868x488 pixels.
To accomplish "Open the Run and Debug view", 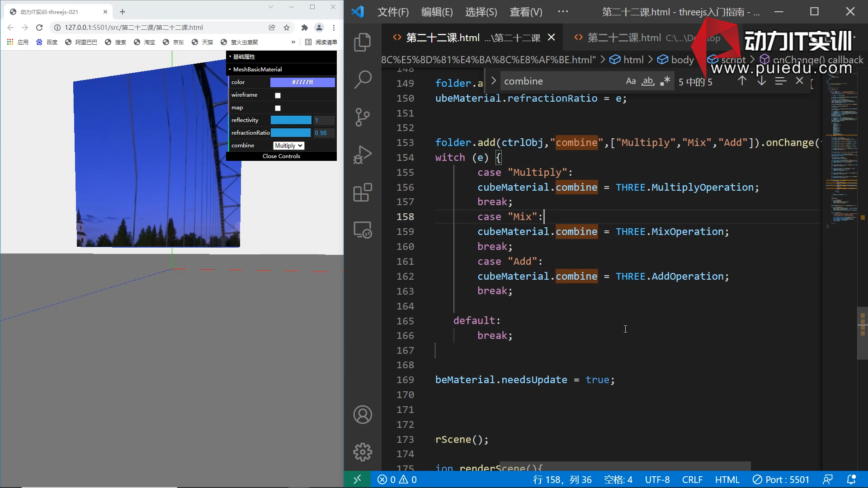I will (x=362, y=155).
